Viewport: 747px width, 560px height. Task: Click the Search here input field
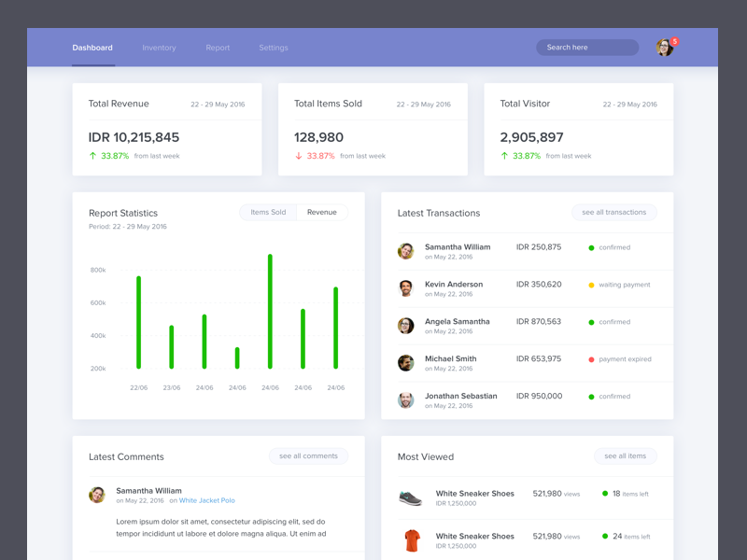click(x=586, y=48)
